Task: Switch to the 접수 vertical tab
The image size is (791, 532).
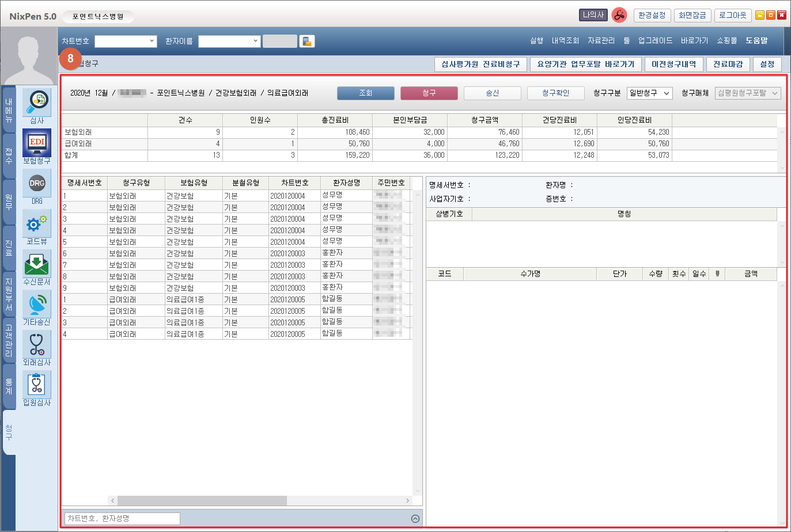Action: pyautogui.click(x=9, y=155)
